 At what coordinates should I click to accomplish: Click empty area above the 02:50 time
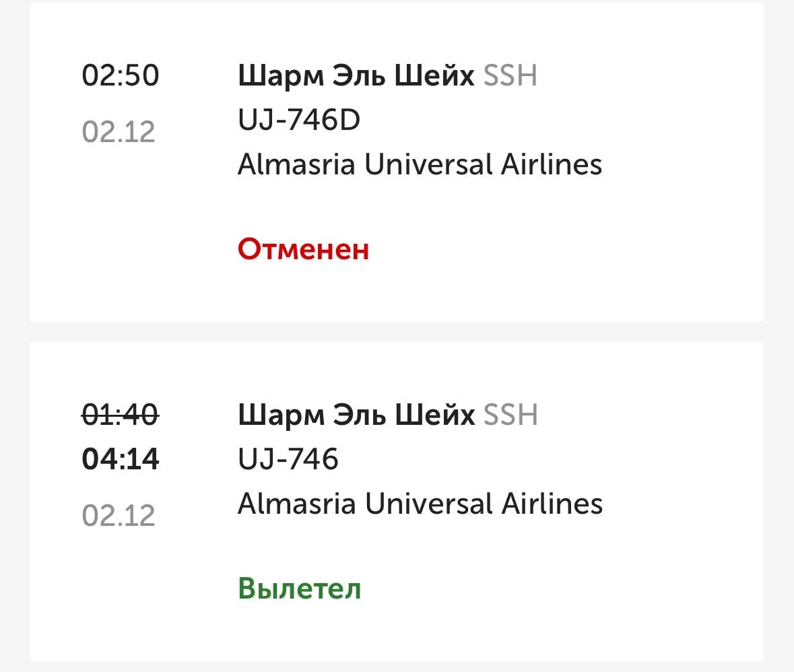pyautogui.click(x=121, y=30)
